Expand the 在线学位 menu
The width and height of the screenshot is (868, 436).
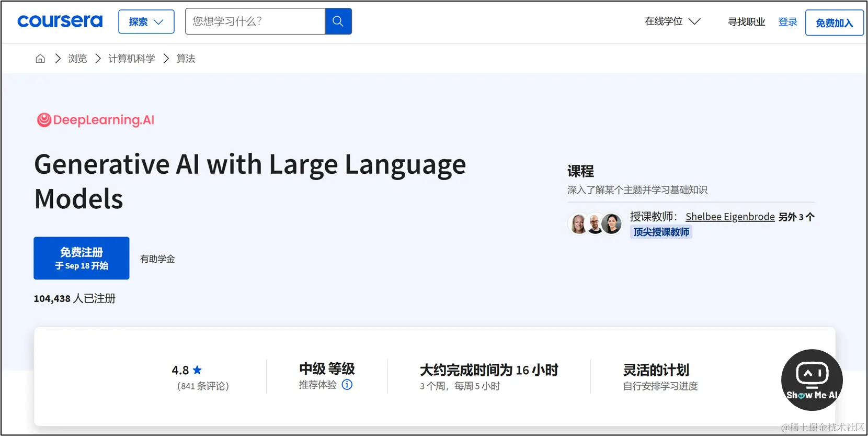[x=672, y=21]
